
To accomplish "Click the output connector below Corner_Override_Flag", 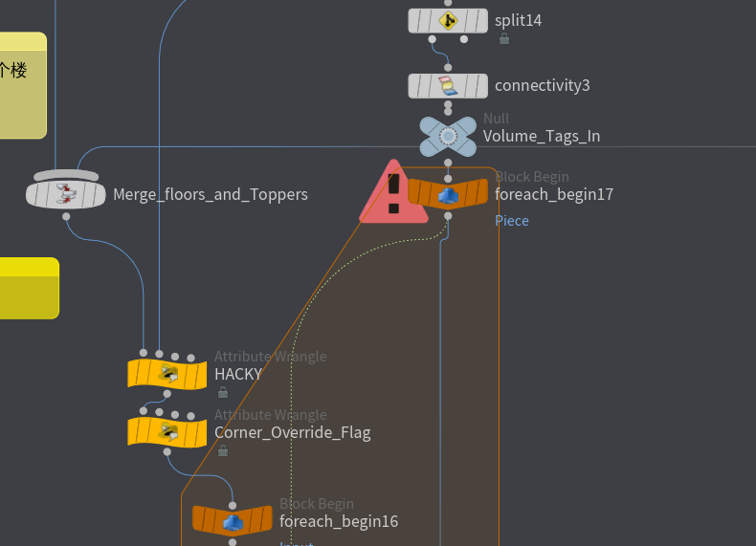I will (167, 451).
